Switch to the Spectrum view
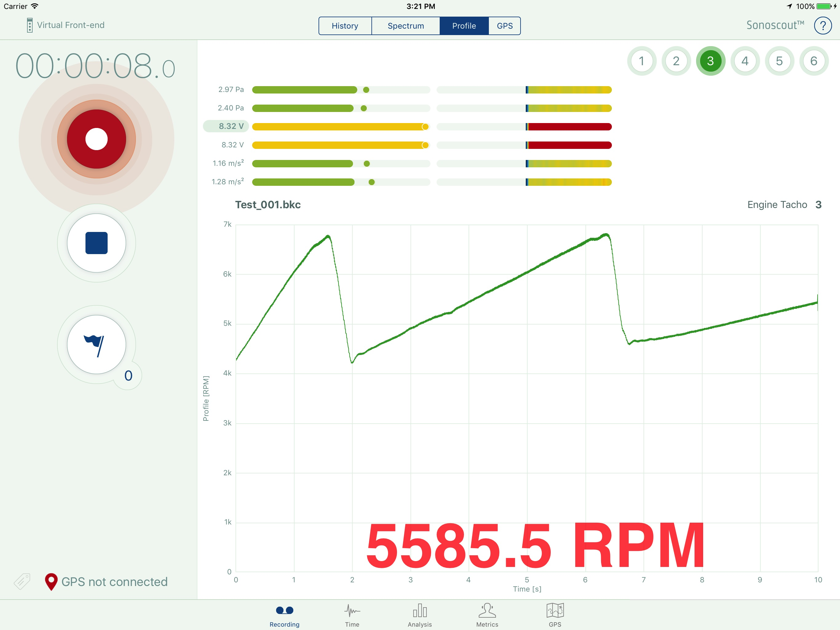 406,26
